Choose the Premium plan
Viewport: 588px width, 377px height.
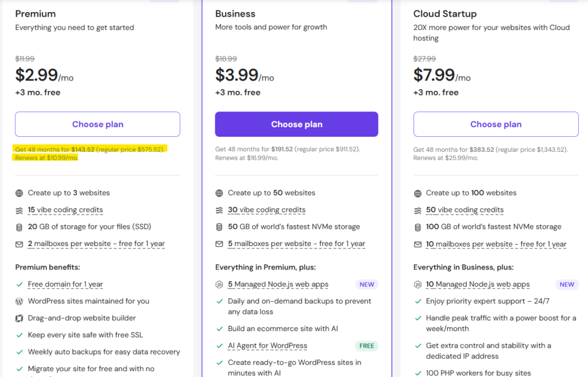97,124
